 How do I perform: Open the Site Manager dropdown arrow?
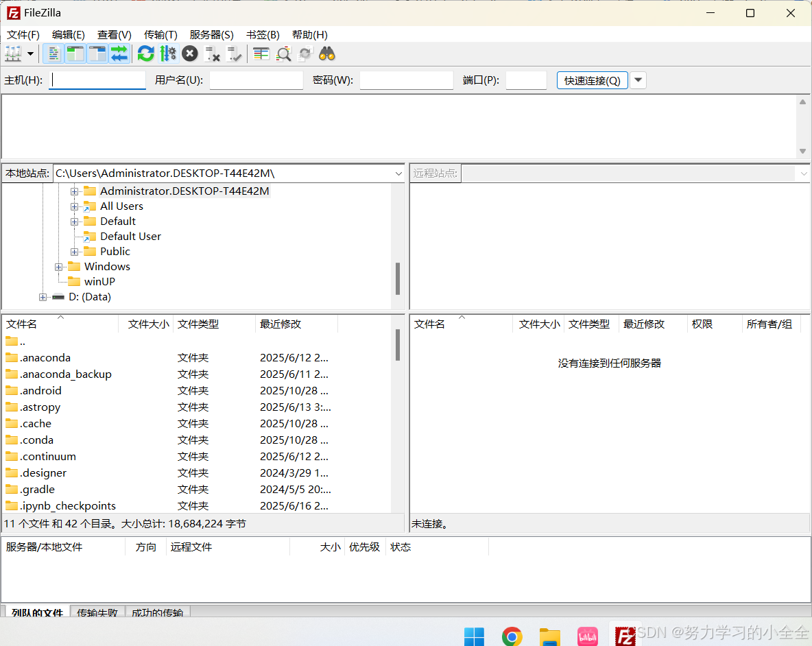[x=30, y=53]
